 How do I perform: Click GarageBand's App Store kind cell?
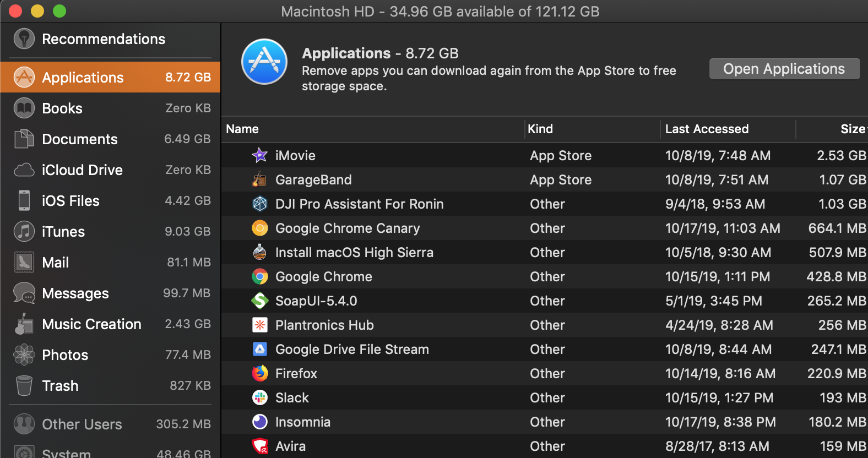[561, 180]
